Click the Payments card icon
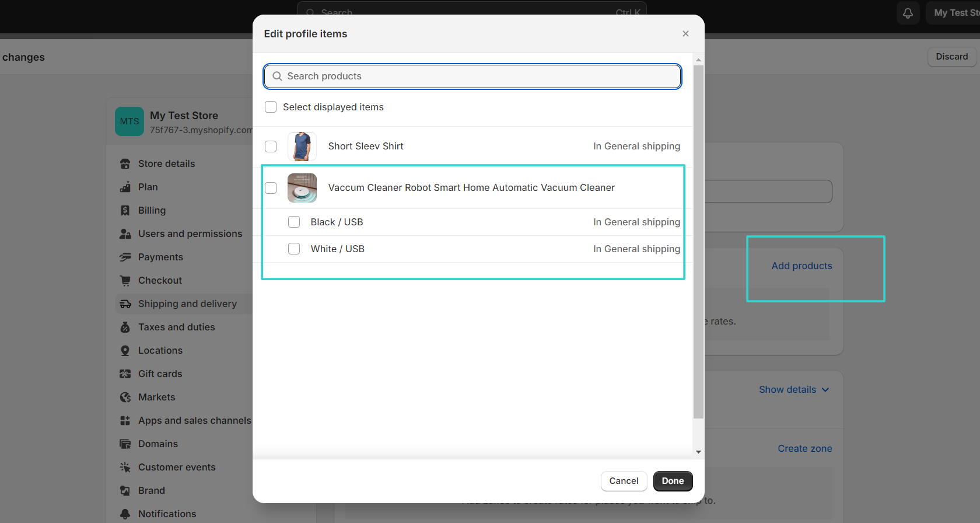980x523 pixels. 125,257
